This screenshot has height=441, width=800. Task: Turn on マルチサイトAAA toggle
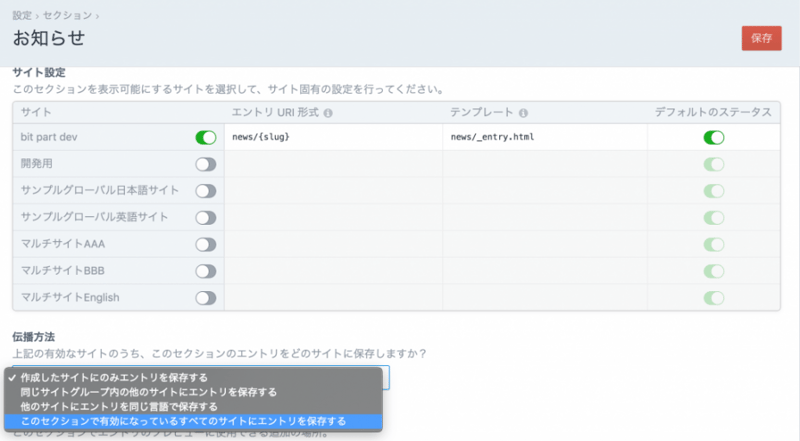tap(206, 244)
